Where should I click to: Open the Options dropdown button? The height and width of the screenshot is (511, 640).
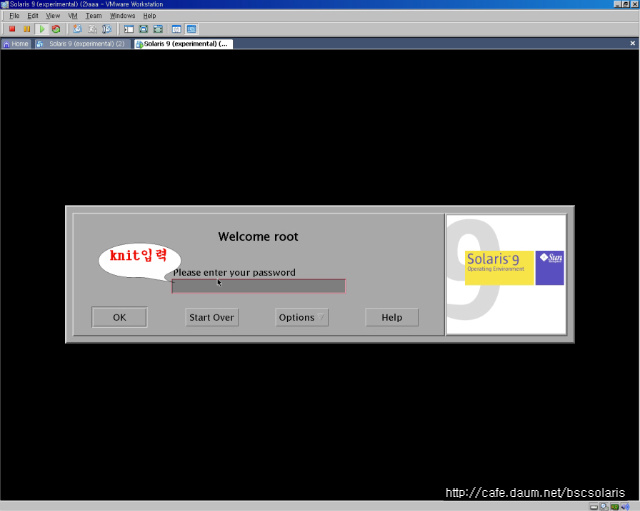point(302,317)
